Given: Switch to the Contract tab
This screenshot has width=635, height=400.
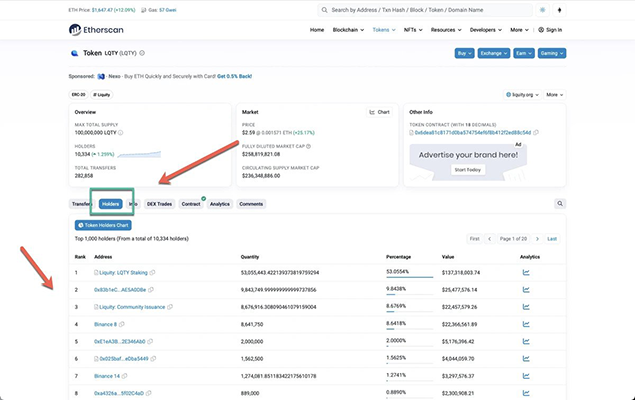Looking at the screenshot, I should click(x=191, y=204).
